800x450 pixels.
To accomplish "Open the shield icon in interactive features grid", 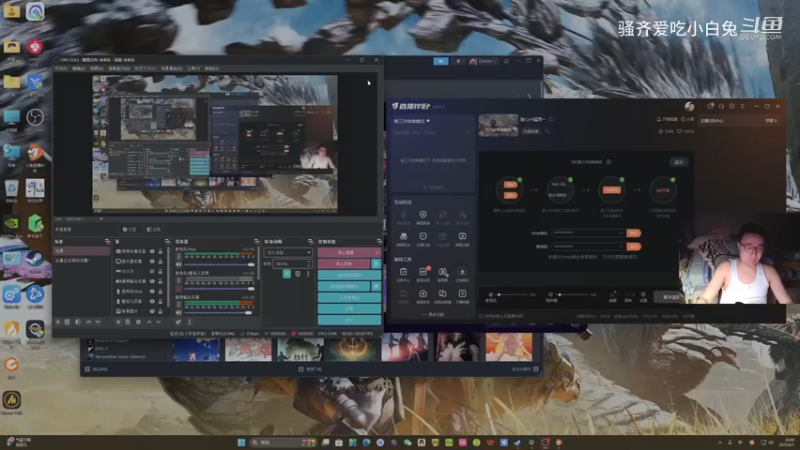I will [x=423, y=215].
